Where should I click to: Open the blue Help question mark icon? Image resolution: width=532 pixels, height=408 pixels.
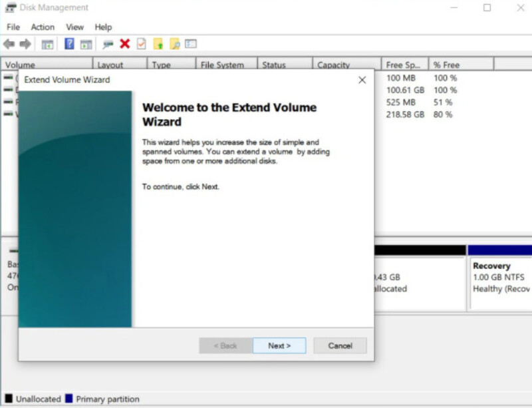click(69, 44)
